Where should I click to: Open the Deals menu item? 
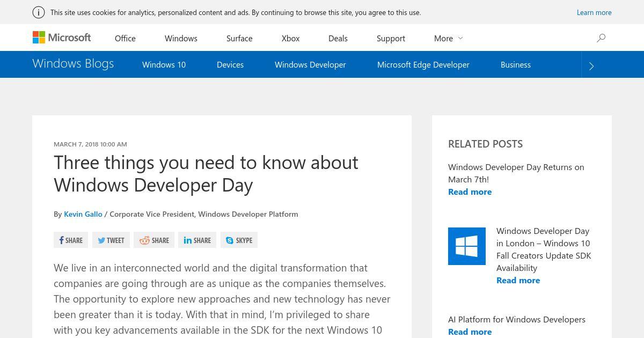pos(338,38)
